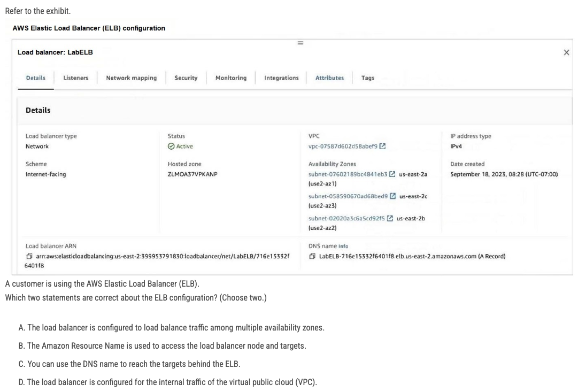Open the Integrations tab

(x=281, y=78)
